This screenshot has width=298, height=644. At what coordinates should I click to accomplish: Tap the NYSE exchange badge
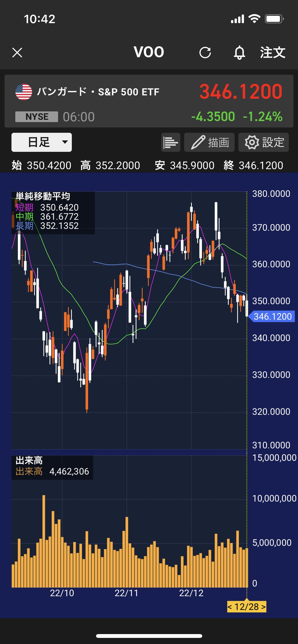click(37, 117)
